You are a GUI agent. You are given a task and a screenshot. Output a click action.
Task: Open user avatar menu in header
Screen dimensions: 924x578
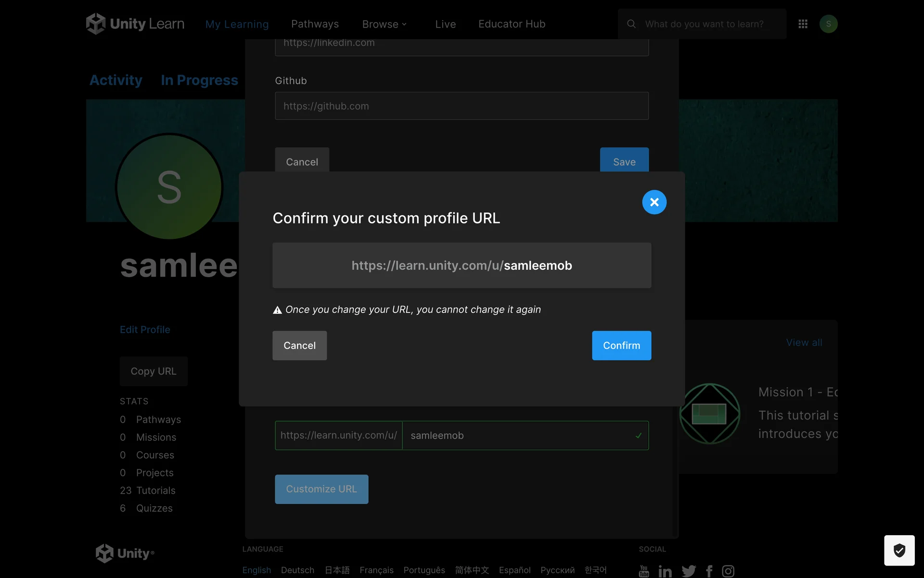coord(828,24)
